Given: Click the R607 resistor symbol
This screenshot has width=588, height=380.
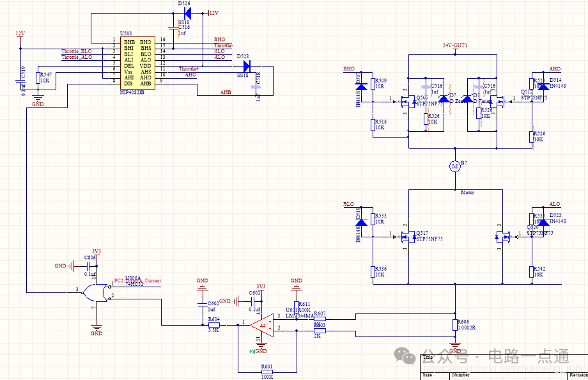Looking at the screenshot, I should (x=320, y=319).
